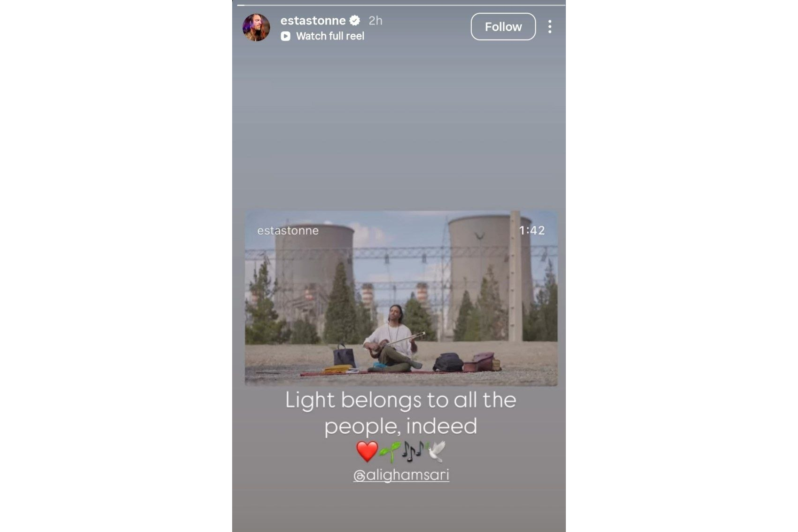Image resolution: width=798 pixels, height=532 pixels.
Task: Click the seedling emoji in the caption
Action: (389, 452)
